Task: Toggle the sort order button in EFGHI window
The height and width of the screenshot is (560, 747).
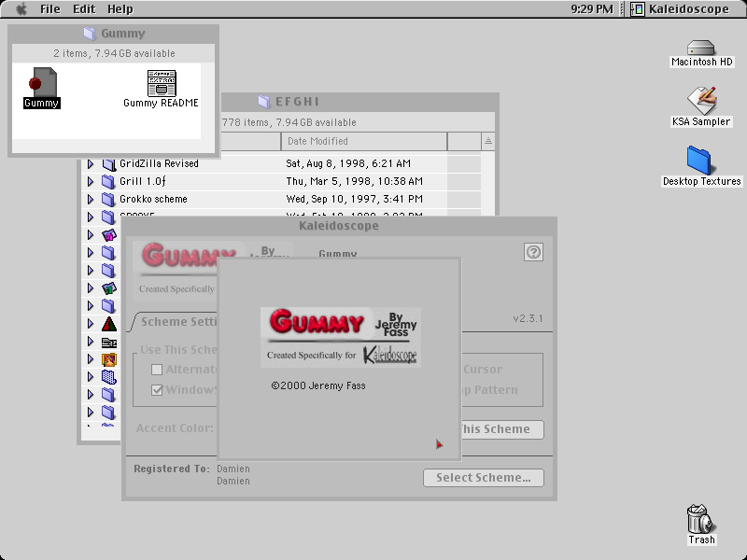Action: (x=487, y=142)
